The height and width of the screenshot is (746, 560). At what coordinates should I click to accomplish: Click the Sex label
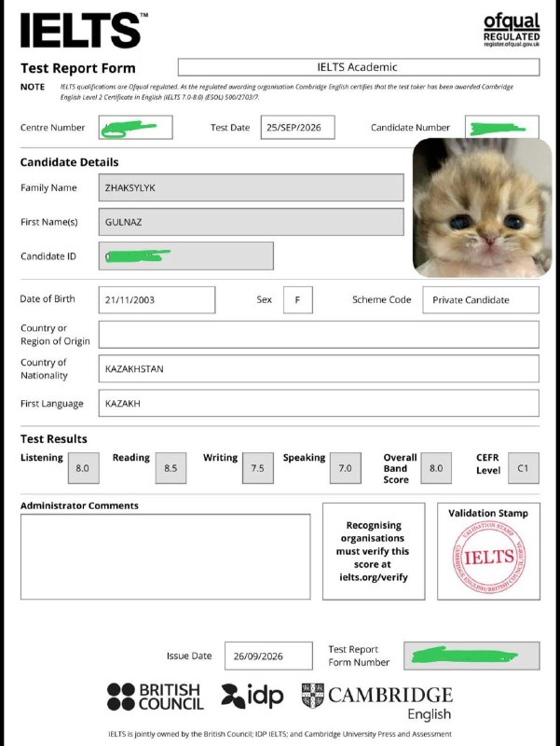265,299
